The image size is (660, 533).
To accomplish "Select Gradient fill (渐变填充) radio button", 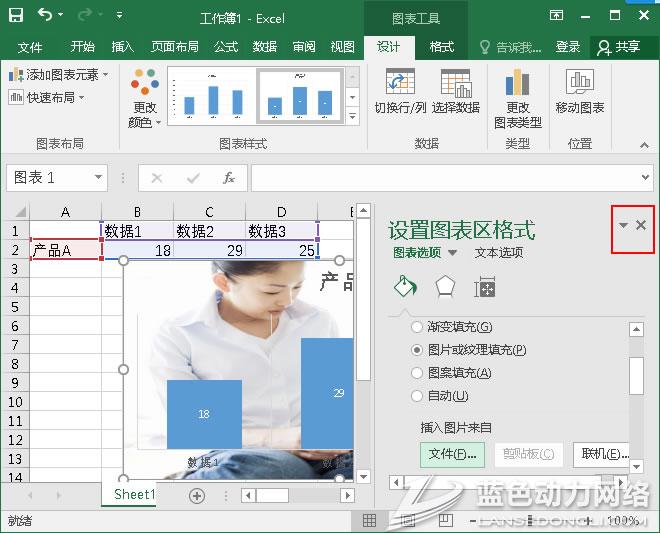I will (x=418, y=327).
